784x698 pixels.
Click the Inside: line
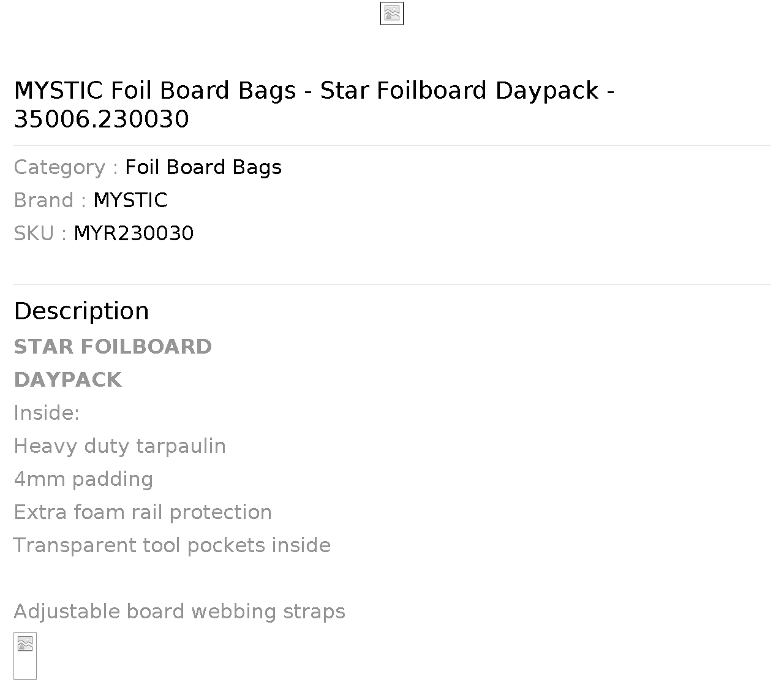point(47,412)
